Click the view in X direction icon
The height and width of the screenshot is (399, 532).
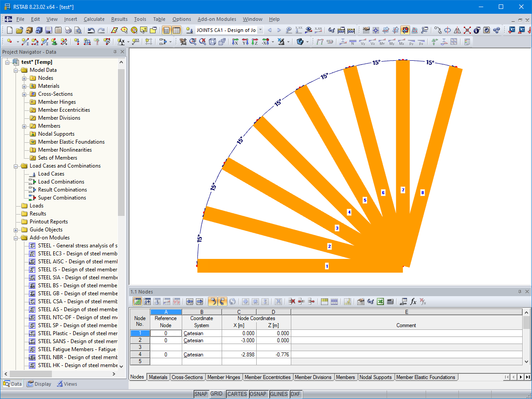[235, 42]
